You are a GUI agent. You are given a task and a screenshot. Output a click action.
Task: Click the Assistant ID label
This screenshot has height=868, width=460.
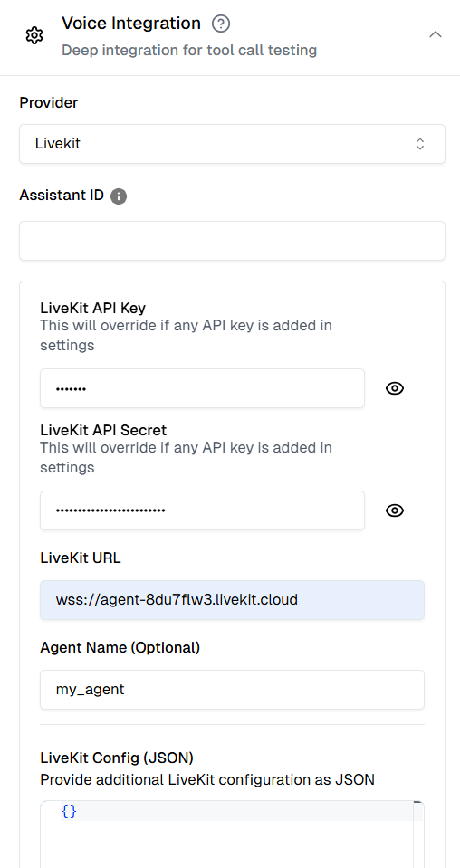pyautogui.click(x=62, y=196)
